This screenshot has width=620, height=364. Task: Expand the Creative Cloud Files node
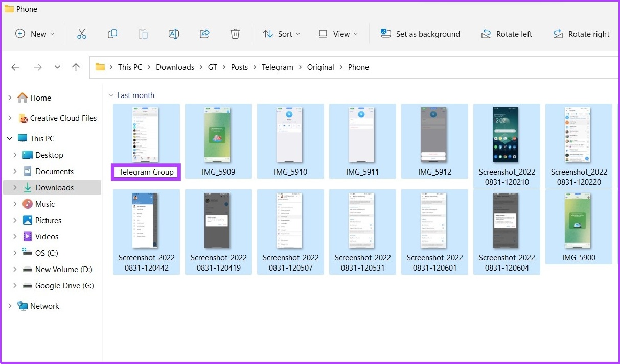point(10,118)
